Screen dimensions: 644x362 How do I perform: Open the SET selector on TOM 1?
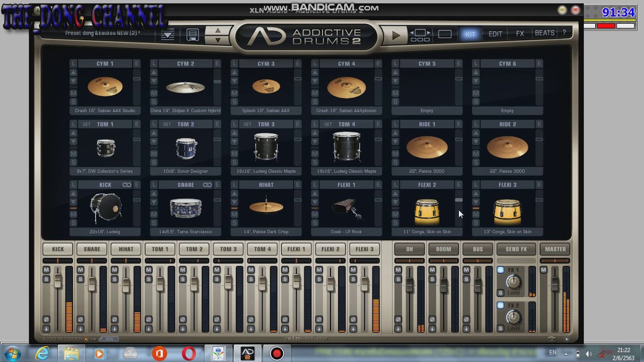pyautogui.click(x=87, y=124)
